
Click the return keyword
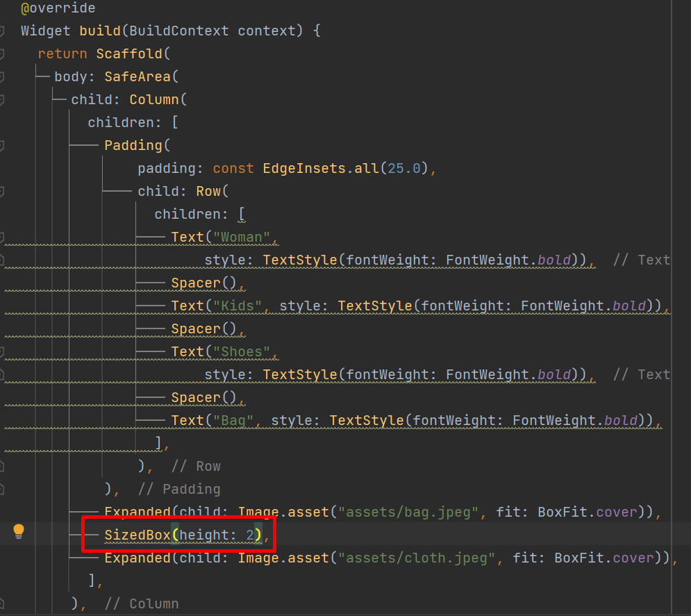[x=63, y=53]
